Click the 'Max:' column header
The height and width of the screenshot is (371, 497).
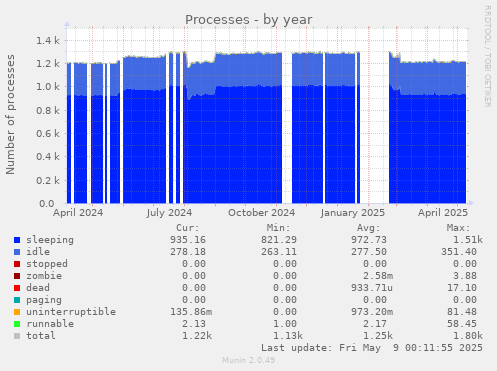pos(459,228)
